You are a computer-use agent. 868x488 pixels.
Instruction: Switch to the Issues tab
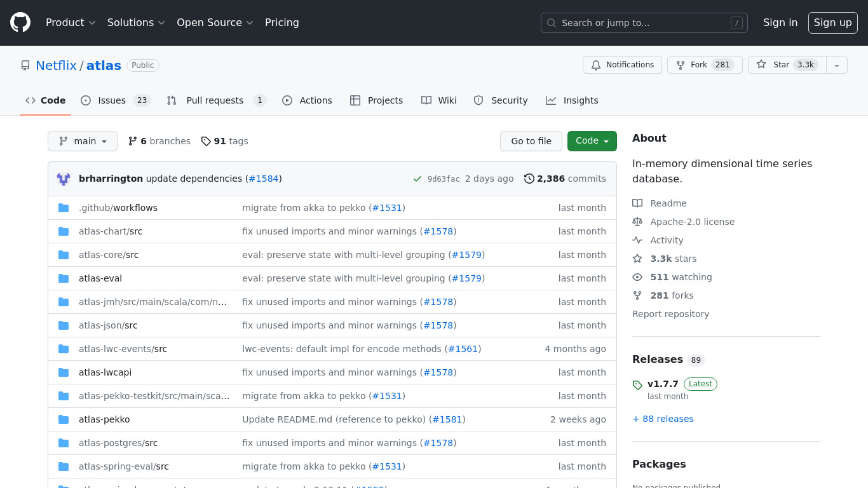(x=115, y=100)
